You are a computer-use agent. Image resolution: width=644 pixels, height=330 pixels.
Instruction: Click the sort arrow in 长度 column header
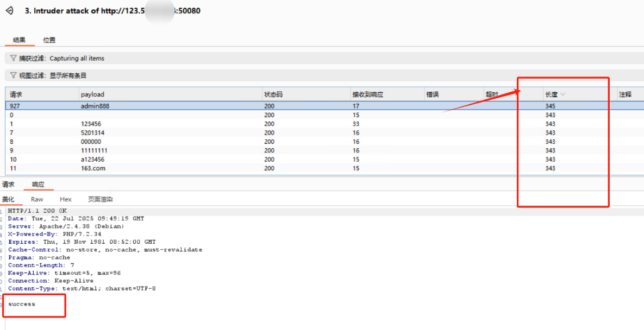(x=562, y=94)
